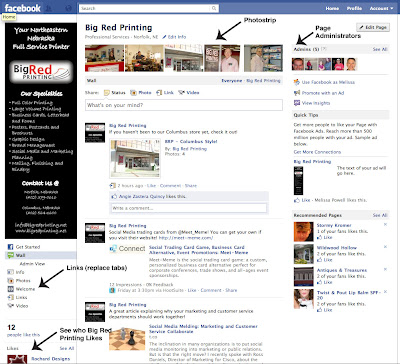Click Get More Connections link

pos(317,152)
